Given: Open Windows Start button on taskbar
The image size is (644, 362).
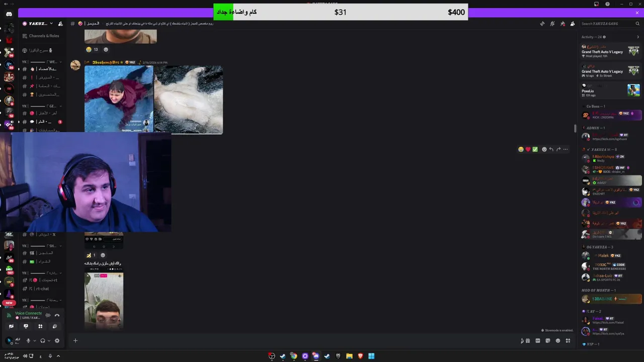Looking at the screenshot, I should point(371,356).
